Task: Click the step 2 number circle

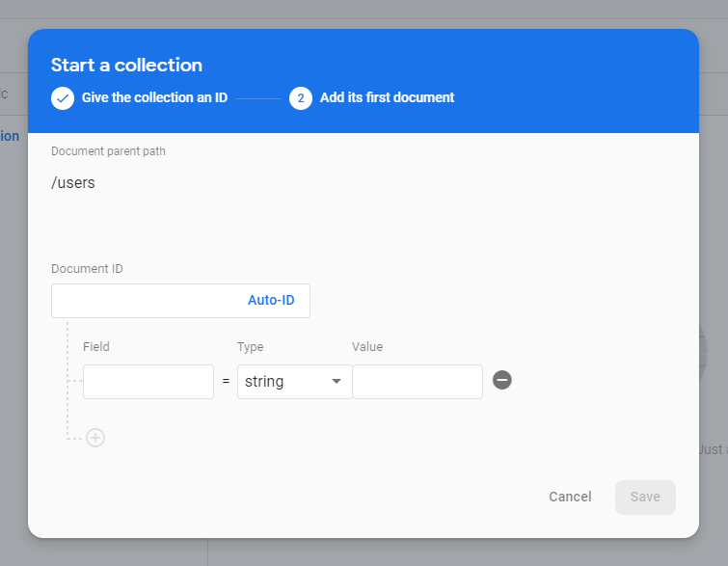Action: click(300, 98)
